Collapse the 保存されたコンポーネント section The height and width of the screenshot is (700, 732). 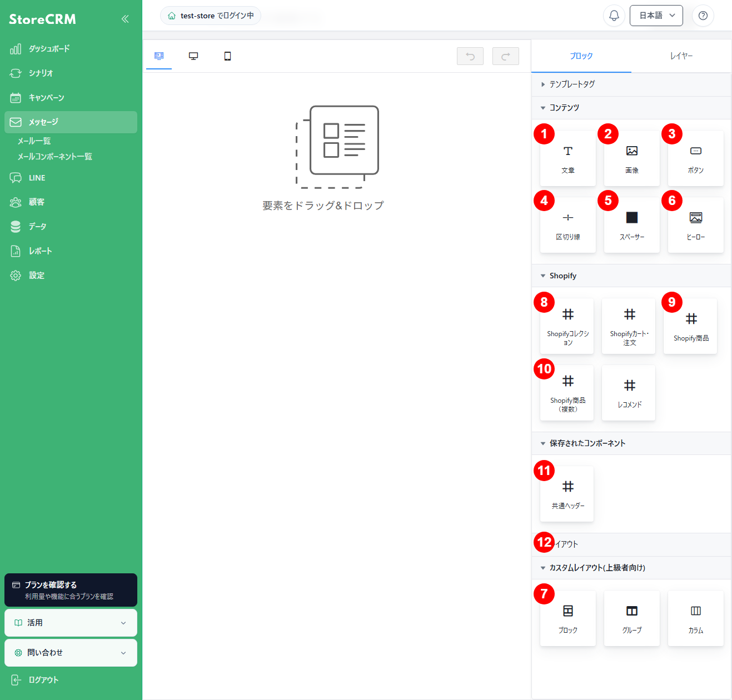pos(631,443)
